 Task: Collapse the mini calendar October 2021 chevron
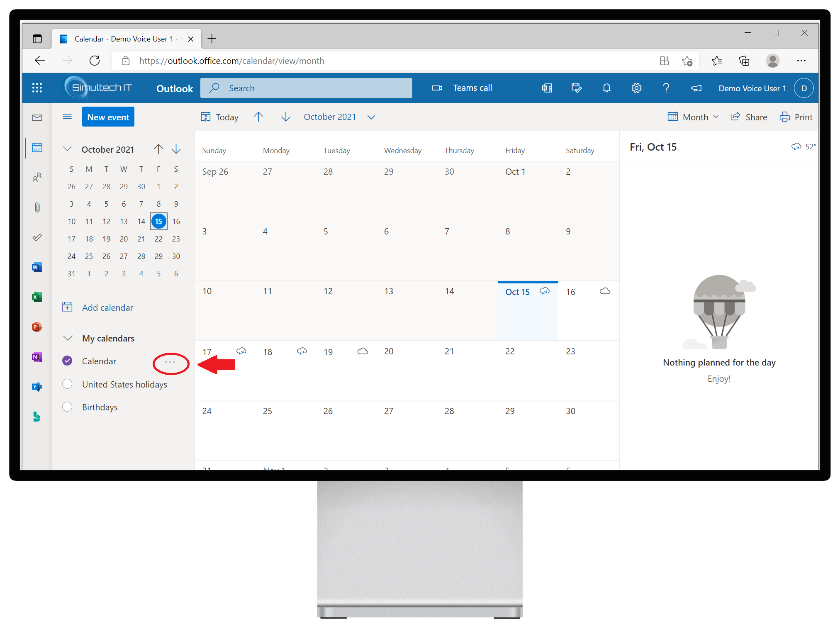coord(67,149)
